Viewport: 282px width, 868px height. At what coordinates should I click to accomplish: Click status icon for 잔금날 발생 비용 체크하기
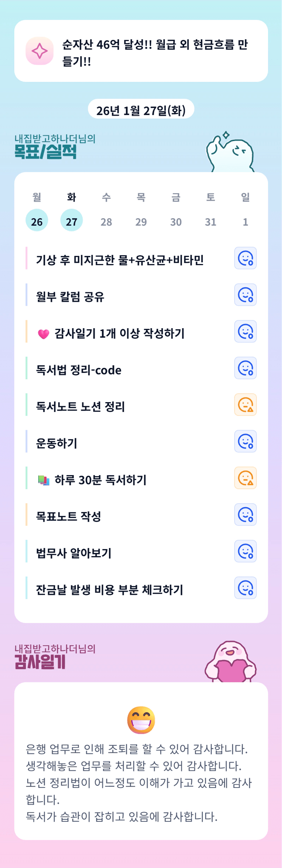point(245,588)
